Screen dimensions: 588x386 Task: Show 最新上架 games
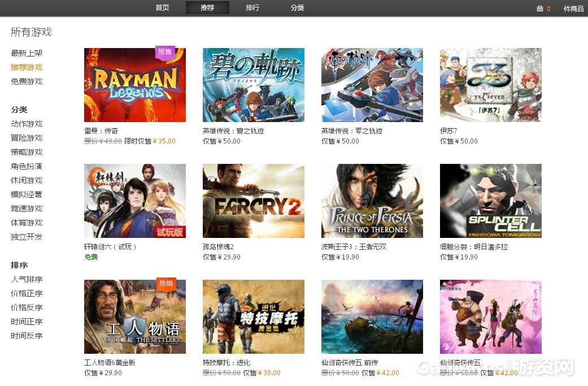pos(27,53)
